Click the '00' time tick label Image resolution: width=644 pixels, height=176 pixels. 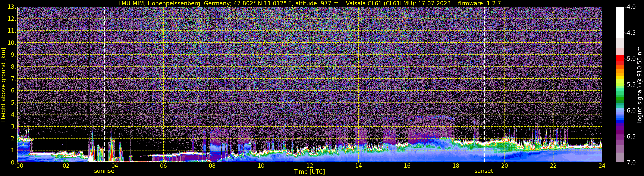[20, 166]
